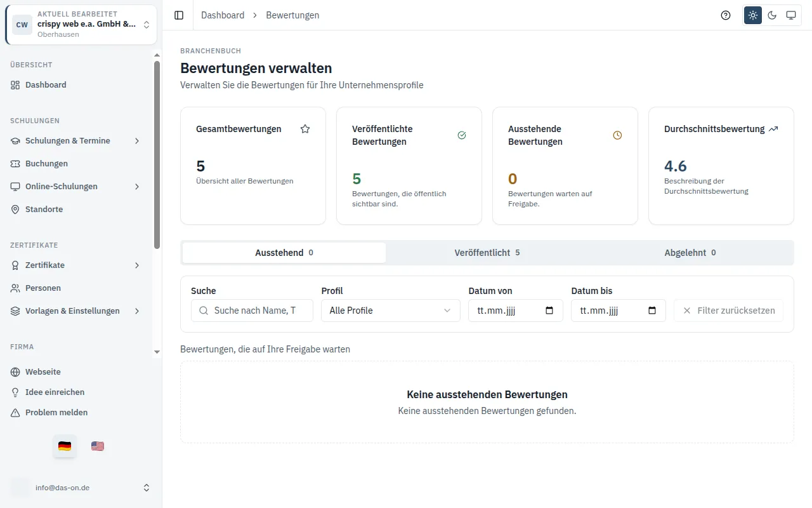The image size is (812, 508).
Task: Select system theme monitor icon
Action: [x=791, y=15]
